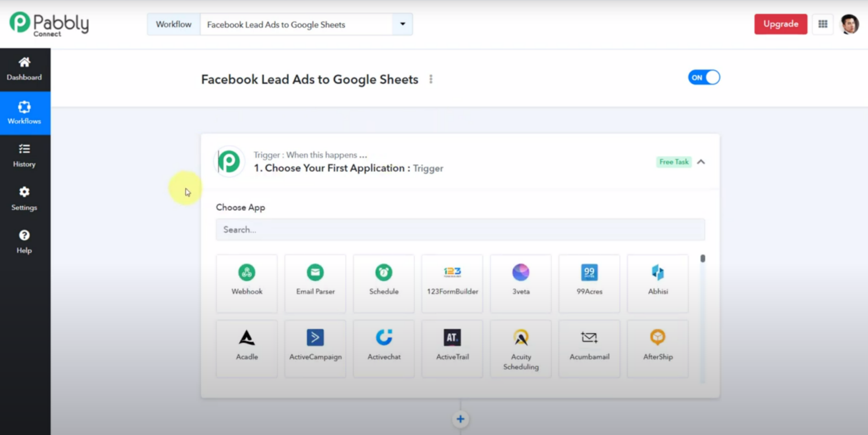
Task: Select the Email Parser app
Action: [315, 283]
